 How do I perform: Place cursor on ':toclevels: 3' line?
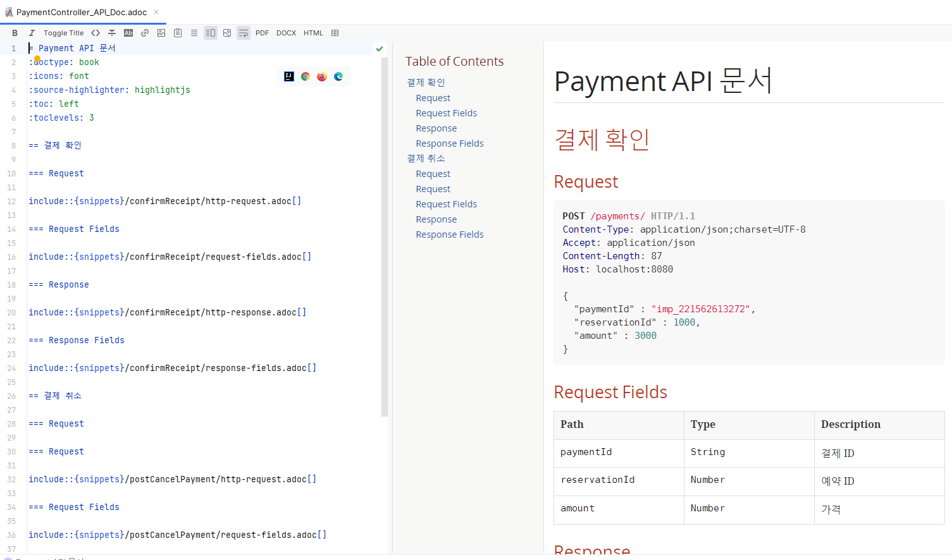[61, 118]
